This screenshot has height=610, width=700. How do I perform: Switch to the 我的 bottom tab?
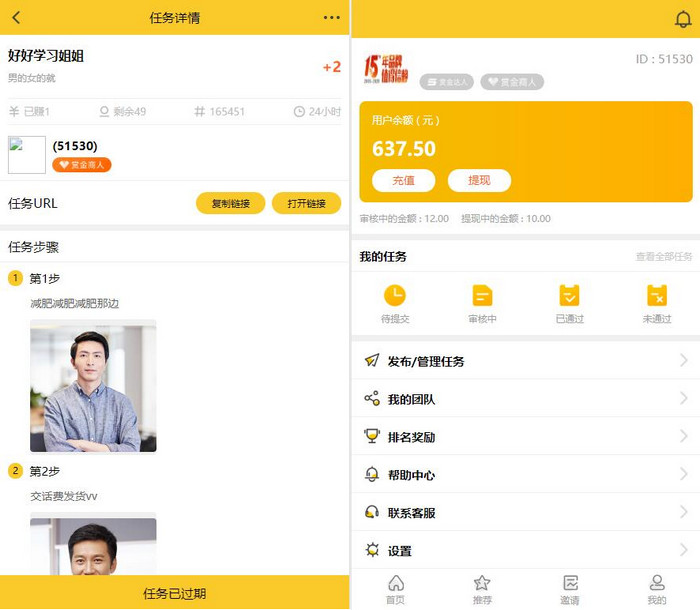[657, 589]
